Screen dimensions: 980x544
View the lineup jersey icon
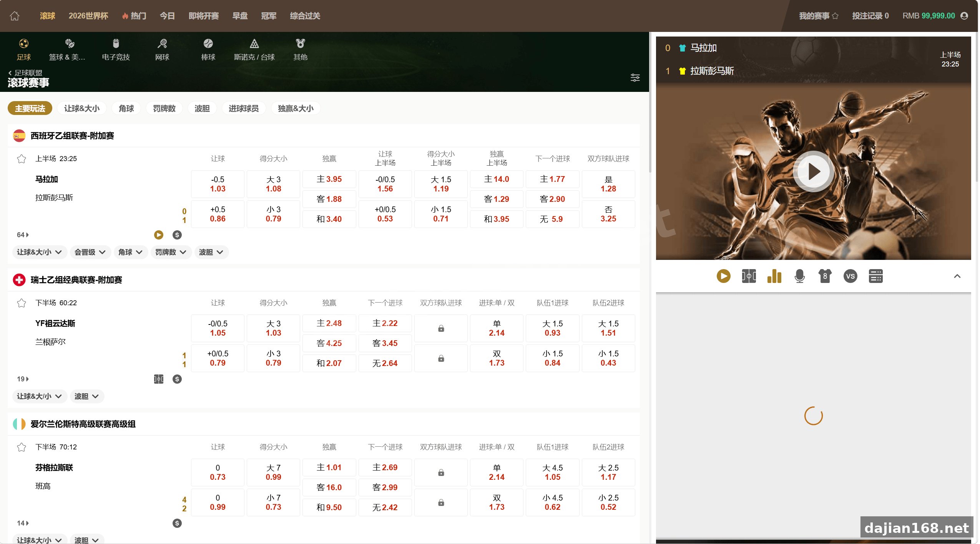pyautogui.click(x=825, y=276)
